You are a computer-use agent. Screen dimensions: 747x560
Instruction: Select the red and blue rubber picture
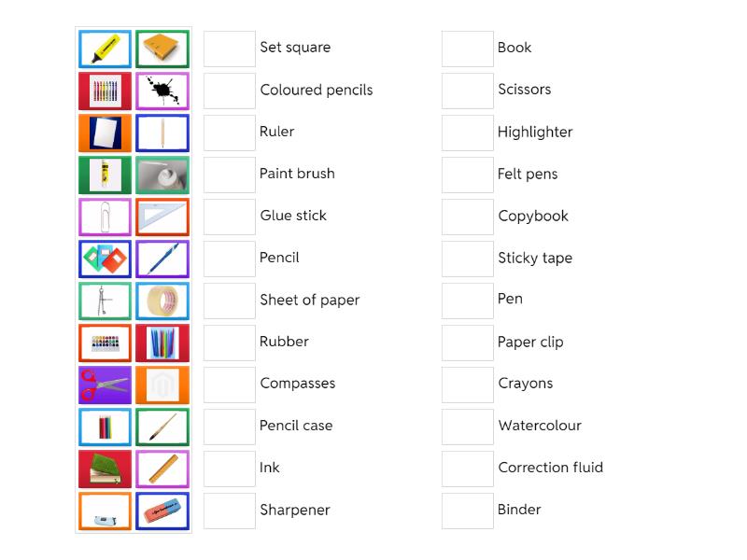tap(162, 511)
